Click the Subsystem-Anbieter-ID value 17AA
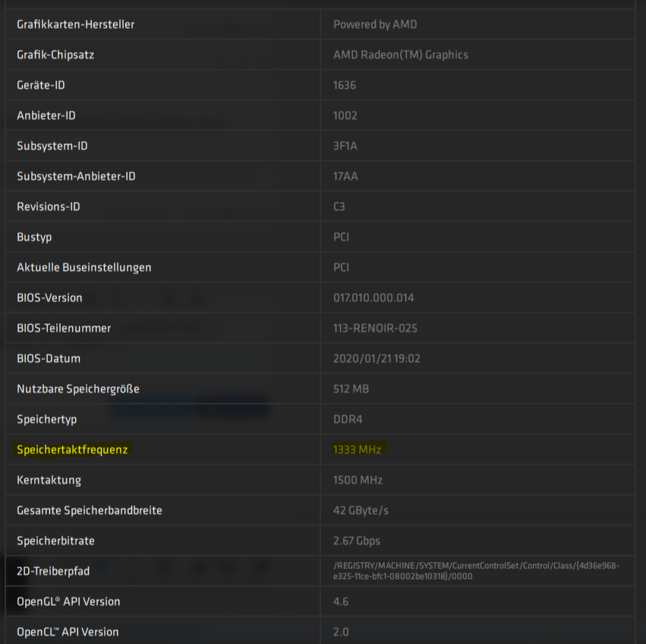Screen dimensions: 646x644 pyautogui.click(x=345, y=176)
